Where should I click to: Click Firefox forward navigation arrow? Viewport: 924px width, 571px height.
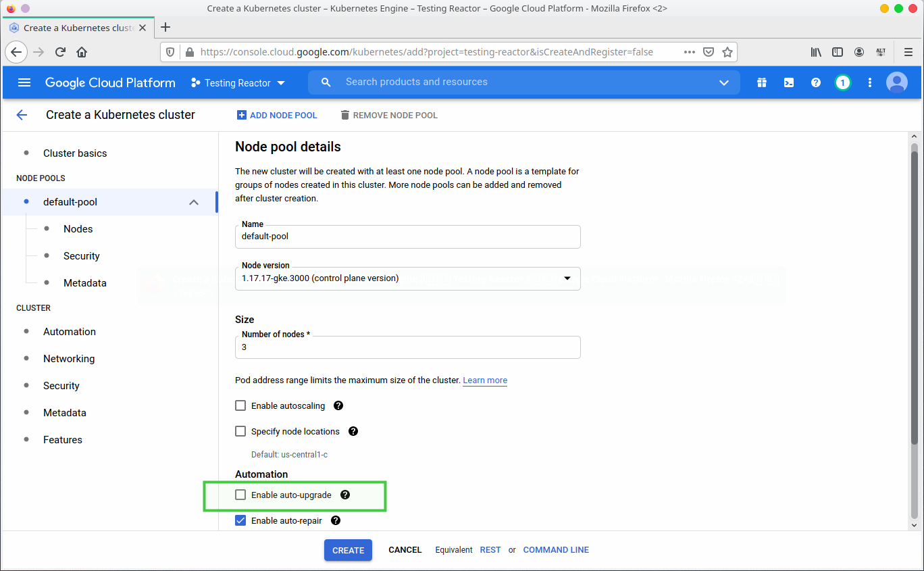coord(38,52)
